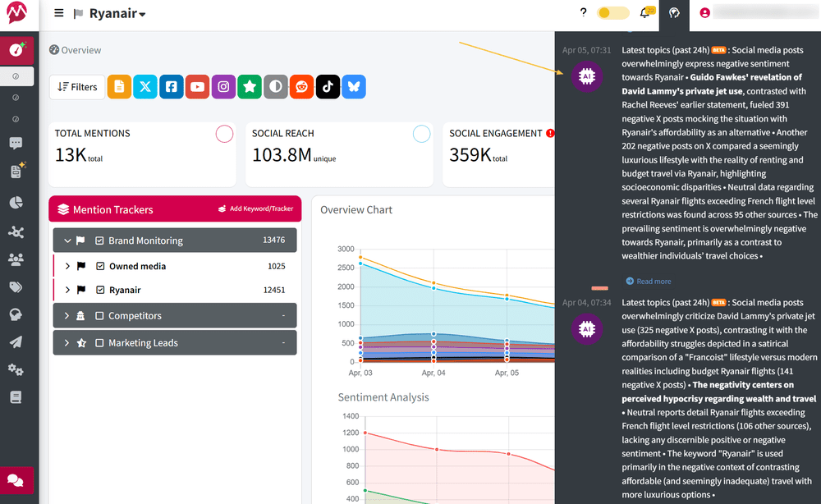Click the Overview Chart title
This screenshot has height=504, width=821.
click(x=356, y=210)
